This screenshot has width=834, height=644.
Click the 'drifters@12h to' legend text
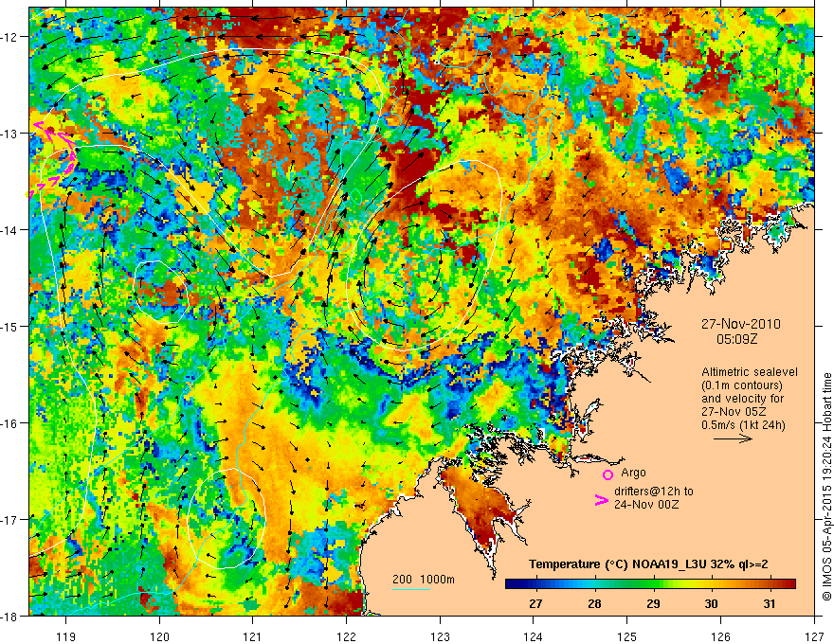tap(654, 492)
